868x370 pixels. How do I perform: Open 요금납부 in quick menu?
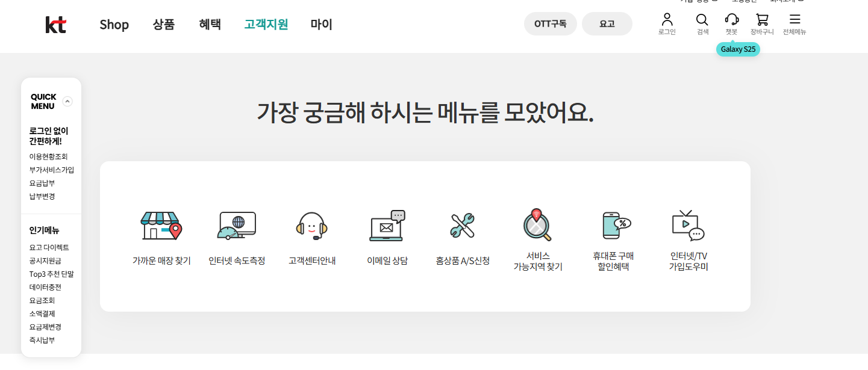tap(42, 183)
